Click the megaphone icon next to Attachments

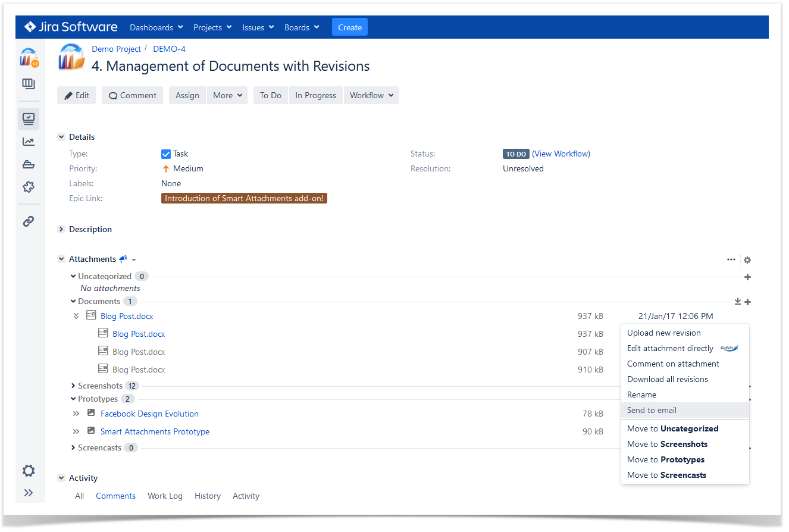tap(123, 259)
